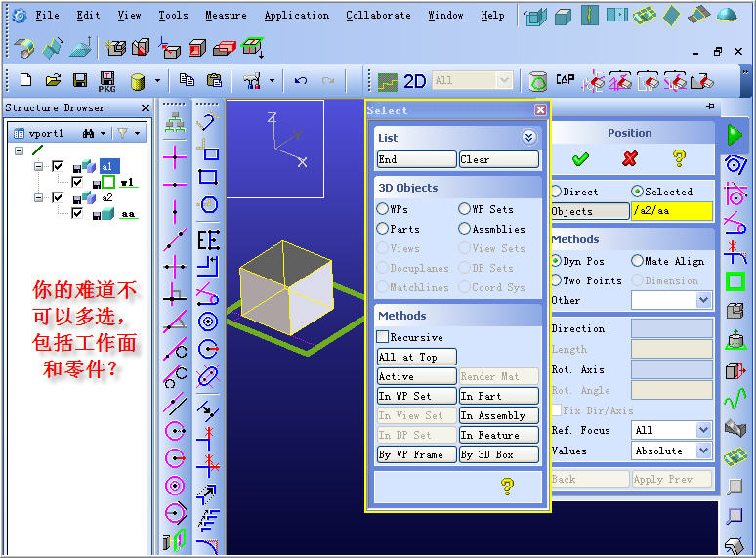
Task: Select the concentric circles tool icon
Action: coord(208,322)
